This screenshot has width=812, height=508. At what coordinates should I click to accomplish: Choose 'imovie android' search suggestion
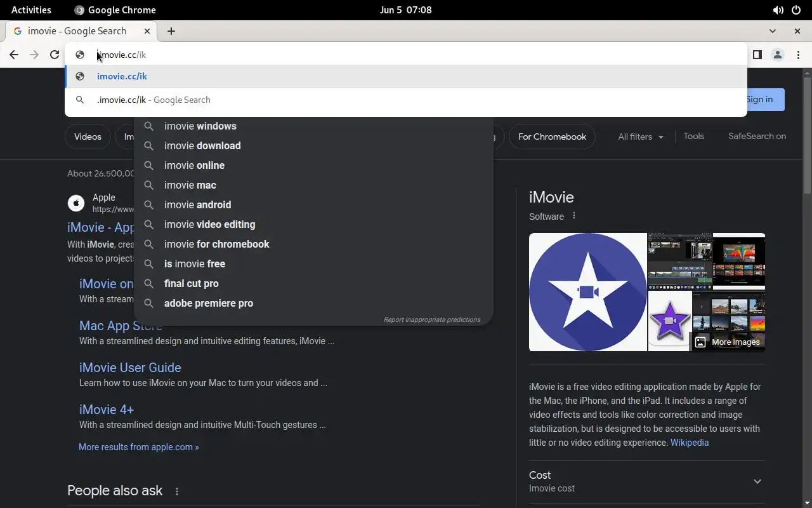pos(313,204)
